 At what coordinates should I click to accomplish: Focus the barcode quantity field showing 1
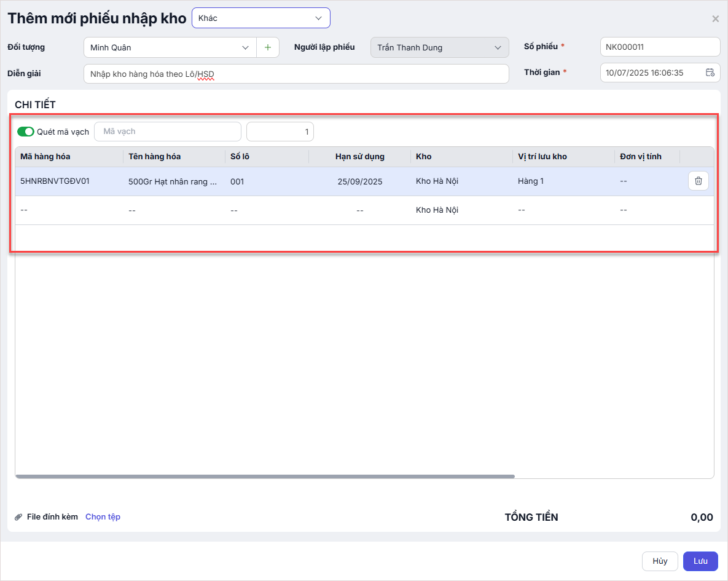(x=280, y=132)
